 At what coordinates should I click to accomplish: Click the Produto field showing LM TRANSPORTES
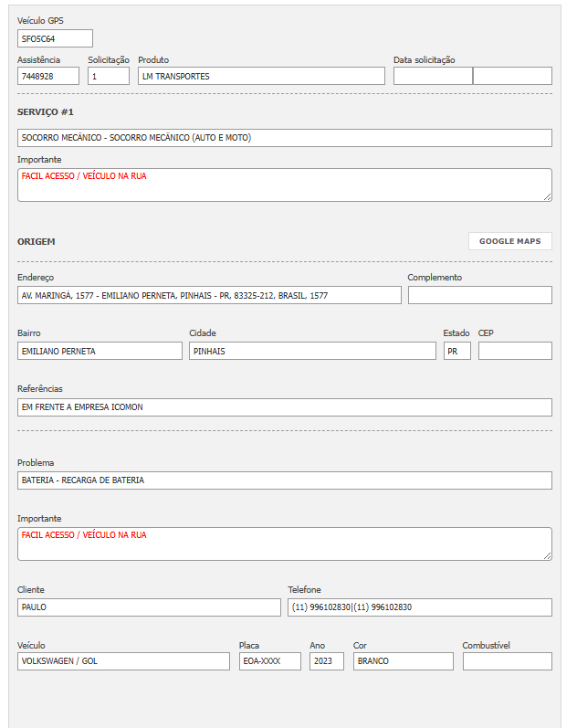pyautogui.click(x=261, y=76)
